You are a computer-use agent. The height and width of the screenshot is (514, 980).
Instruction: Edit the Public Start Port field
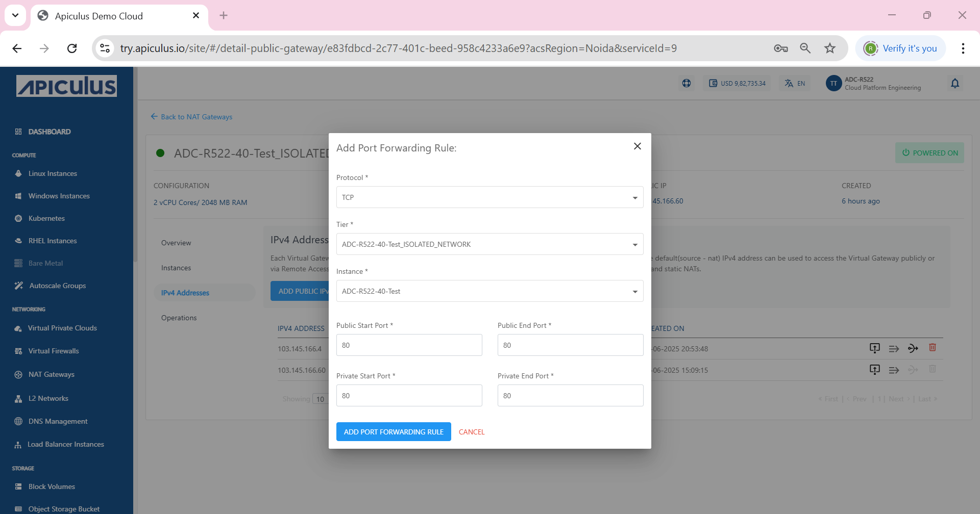[x=409, y=345]
